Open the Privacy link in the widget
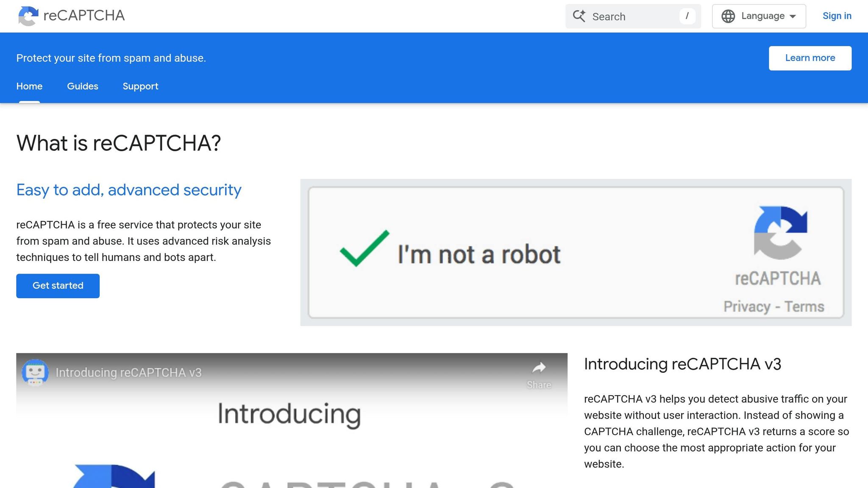868x488 pixels. coord(748,306)
